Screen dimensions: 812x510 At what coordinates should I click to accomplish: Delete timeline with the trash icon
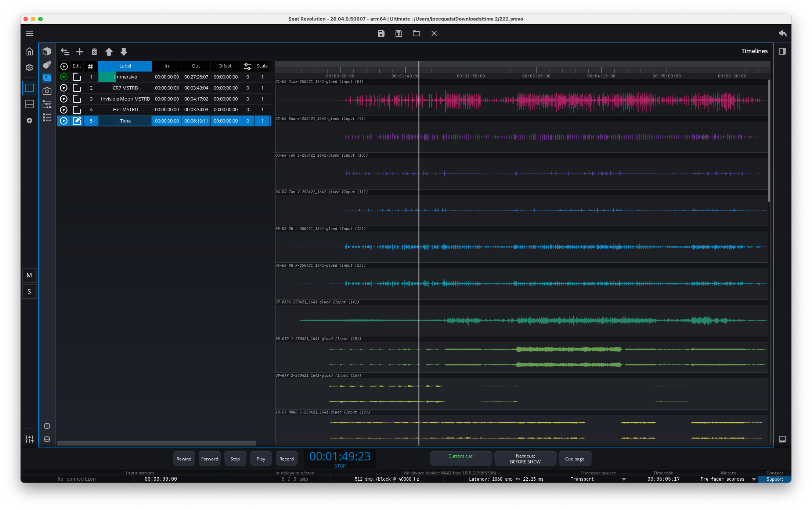(94, 52)
